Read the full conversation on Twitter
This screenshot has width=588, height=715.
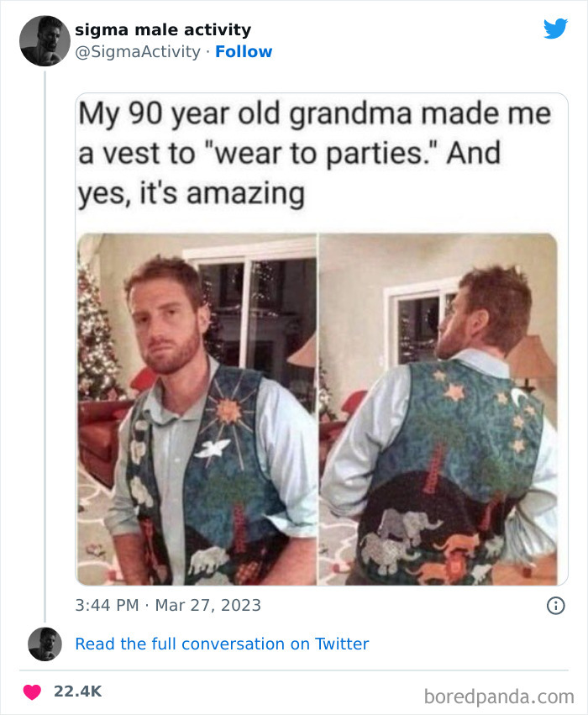pos(222,644)
